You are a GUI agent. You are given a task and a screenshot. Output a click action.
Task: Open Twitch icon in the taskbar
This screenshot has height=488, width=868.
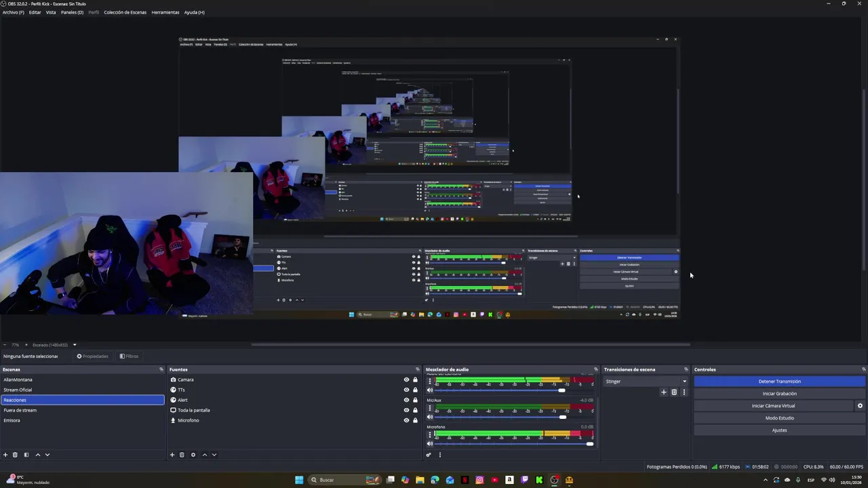point(524,480)
